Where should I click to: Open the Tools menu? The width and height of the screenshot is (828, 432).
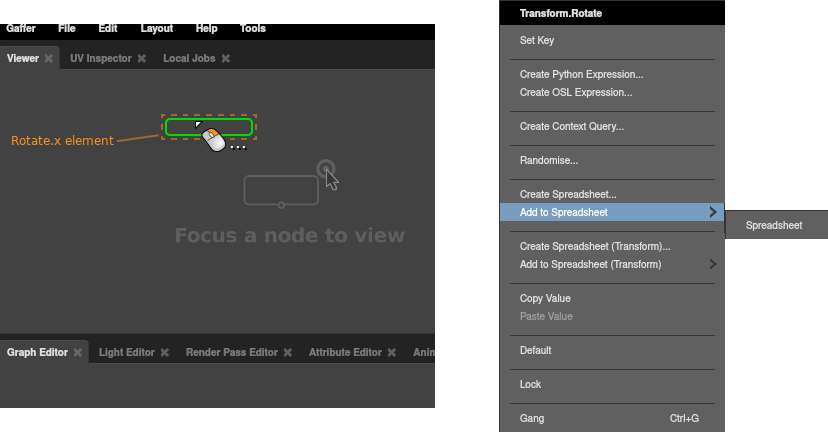(253, 28)
